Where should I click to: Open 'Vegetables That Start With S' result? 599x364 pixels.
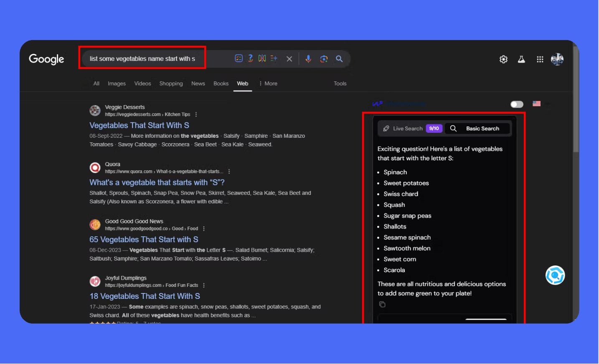point(139,125)
